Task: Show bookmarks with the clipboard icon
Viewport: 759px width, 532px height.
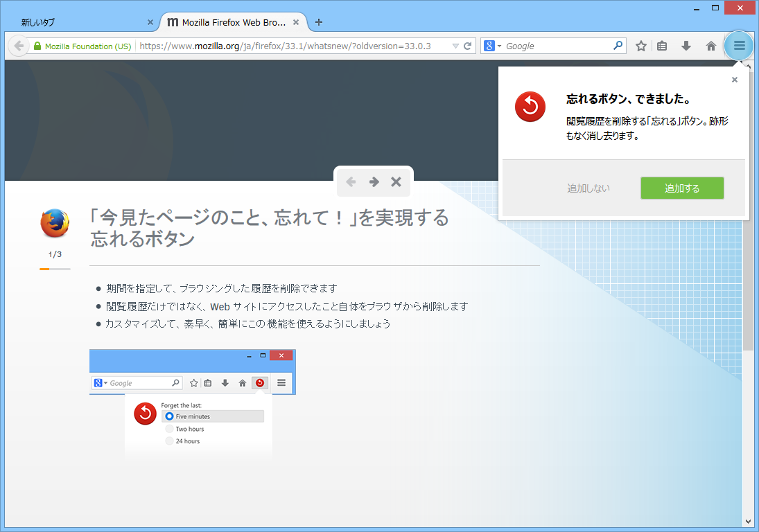Action: [662, 45]
